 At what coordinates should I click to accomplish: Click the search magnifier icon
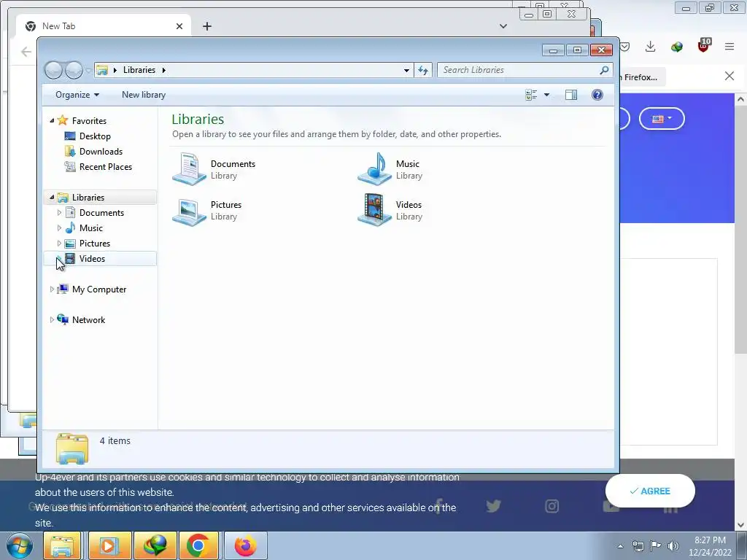pyautogui.click(x=604, y=70)
